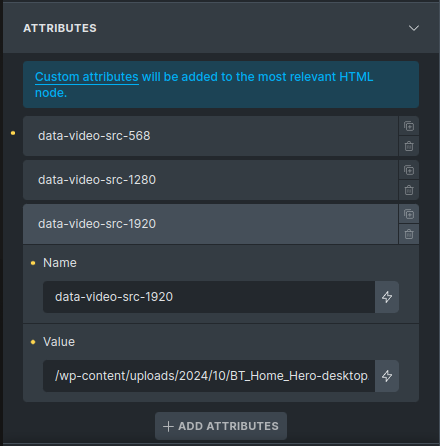Open dynamic data picker for Name field
Viewport: 440px width, 446px height.
coord(387,297)
